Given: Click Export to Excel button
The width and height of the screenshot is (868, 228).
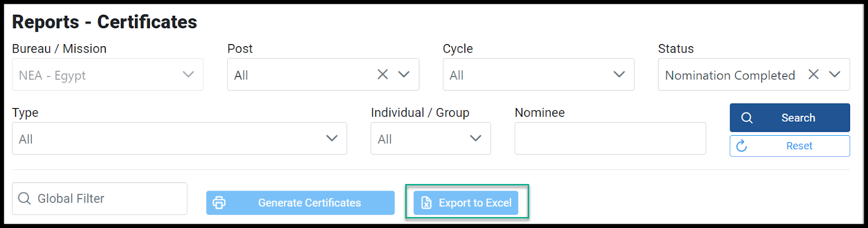Looking at the screenshot, I should click(x=466, y=203).
